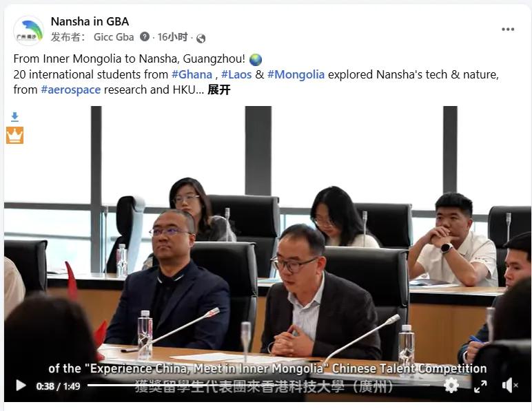
Task: Click the blue download arrow icon
Action: click(14, 117)
